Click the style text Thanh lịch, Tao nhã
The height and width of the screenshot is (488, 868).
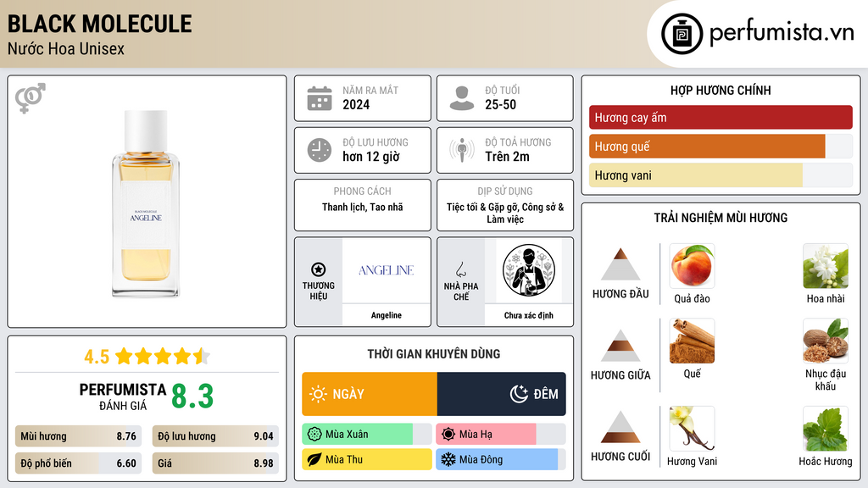tap(363, 207)
